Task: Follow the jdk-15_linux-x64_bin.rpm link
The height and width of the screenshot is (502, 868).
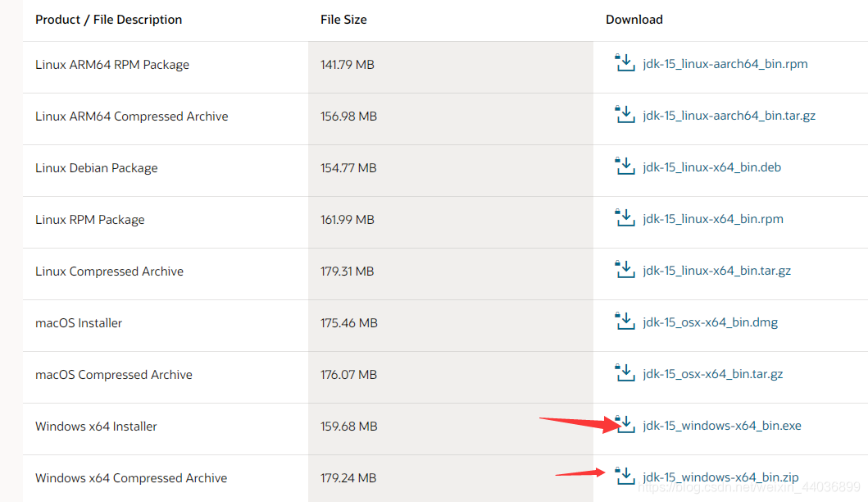Action: [x=713, y=219]
